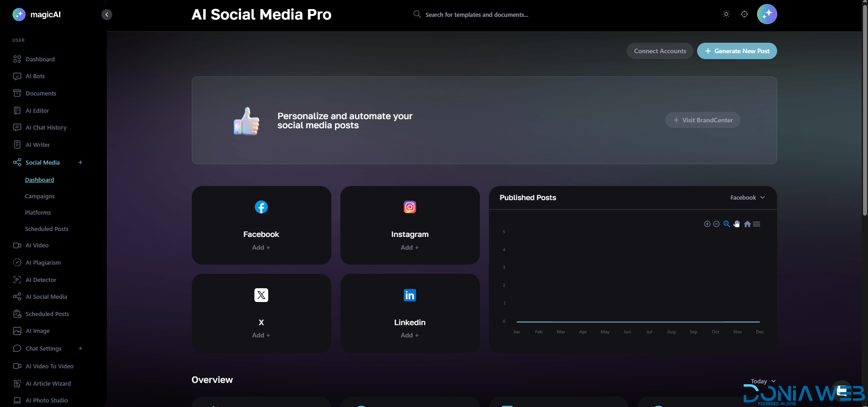
Task: Open the Facebook dropdown in Published Posts
Action: point(748,198)
